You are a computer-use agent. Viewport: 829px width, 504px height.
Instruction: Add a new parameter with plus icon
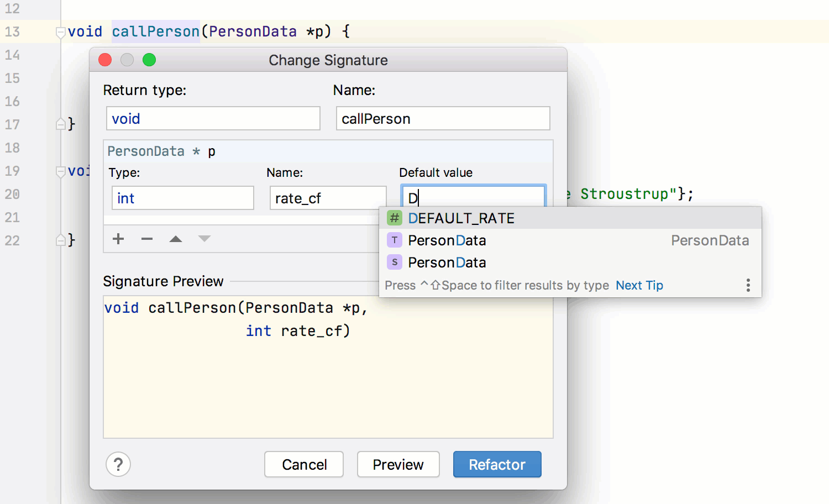pyautogui.click(x=118, y=239)
